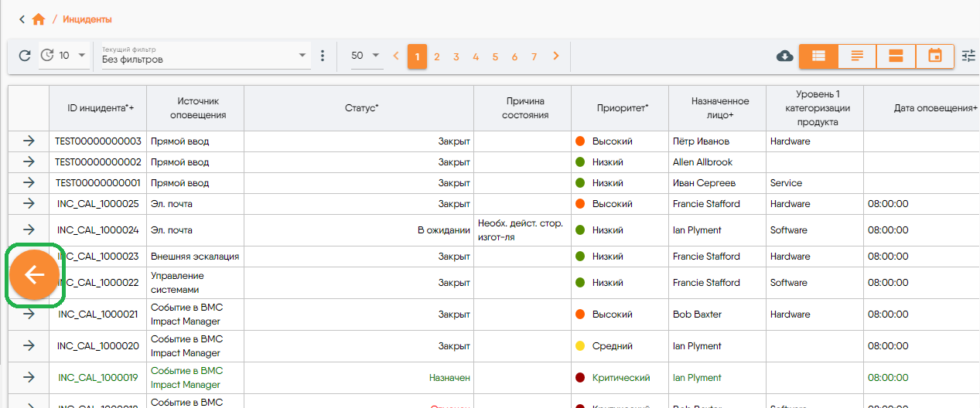
Task: Open incident INC_CAL_1000024 via row arrow
Action: click(x=29, y=230)
